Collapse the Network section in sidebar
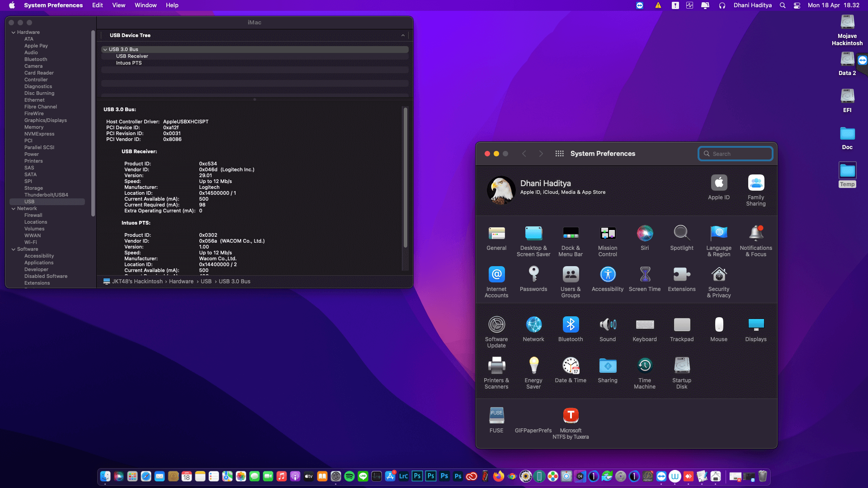Image resolution: width=868 pixels, height=488 pixels. point(14,209)
